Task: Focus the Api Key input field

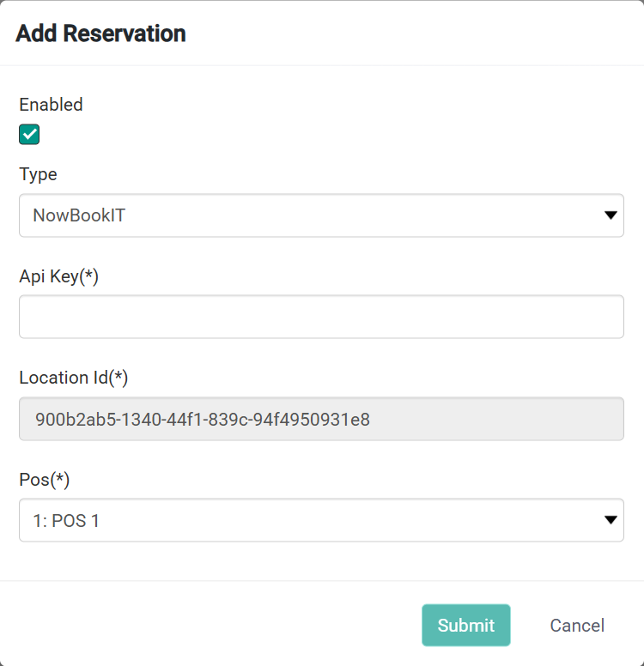Action: [x=321, y=317]
